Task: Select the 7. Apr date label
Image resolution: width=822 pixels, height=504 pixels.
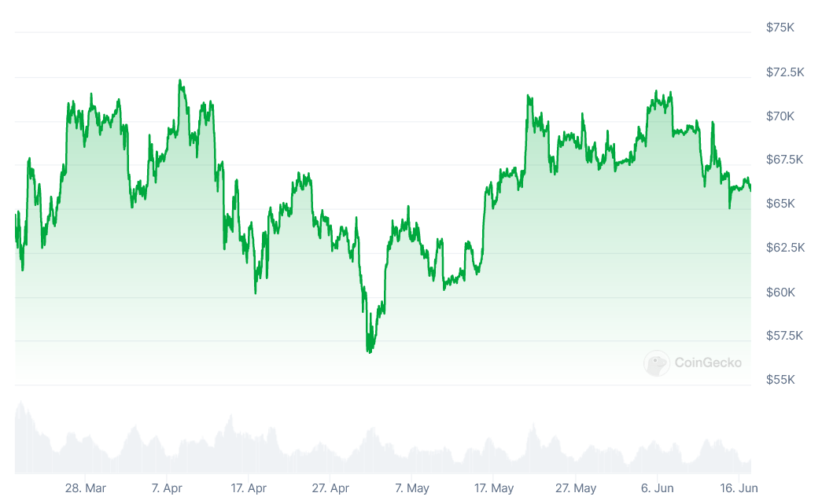Action: (167, 488)
